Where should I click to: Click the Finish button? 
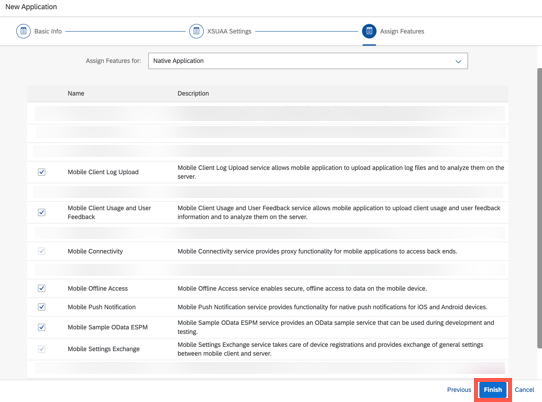(493, 390)
